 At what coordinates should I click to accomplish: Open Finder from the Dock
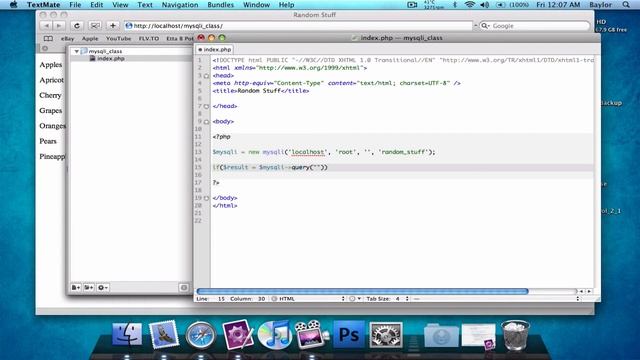(x=127, y=334)
